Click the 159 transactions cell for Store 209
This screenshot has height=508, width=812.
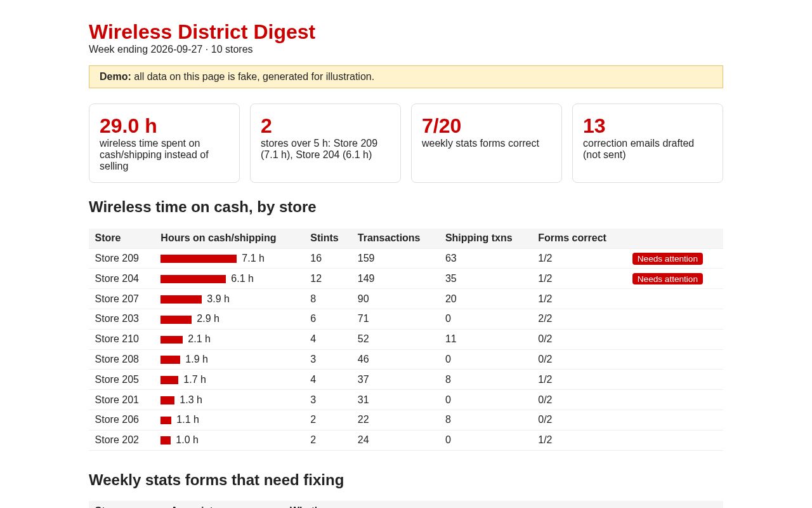pyautogui.click(x=366, y=258)
